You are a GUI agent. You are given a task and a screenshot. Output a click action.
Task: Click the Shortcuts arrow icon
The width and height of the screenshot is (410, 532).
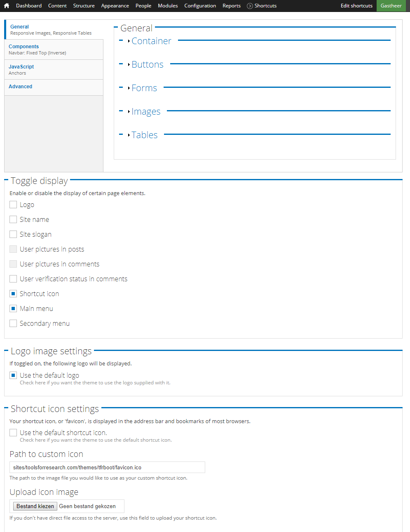pyautogui.click(x=250, y=6)
